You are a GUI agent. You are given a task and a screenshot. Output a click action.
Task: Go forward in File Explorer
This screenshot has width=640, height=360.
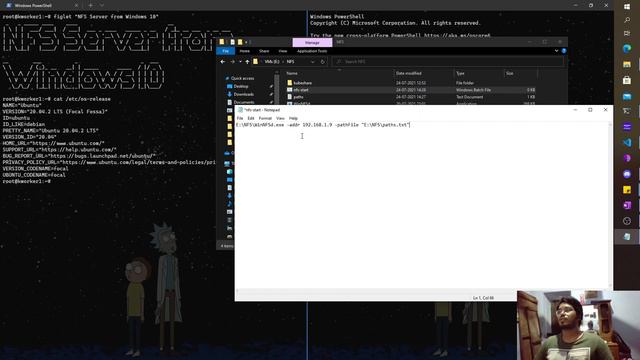[232, 62]
